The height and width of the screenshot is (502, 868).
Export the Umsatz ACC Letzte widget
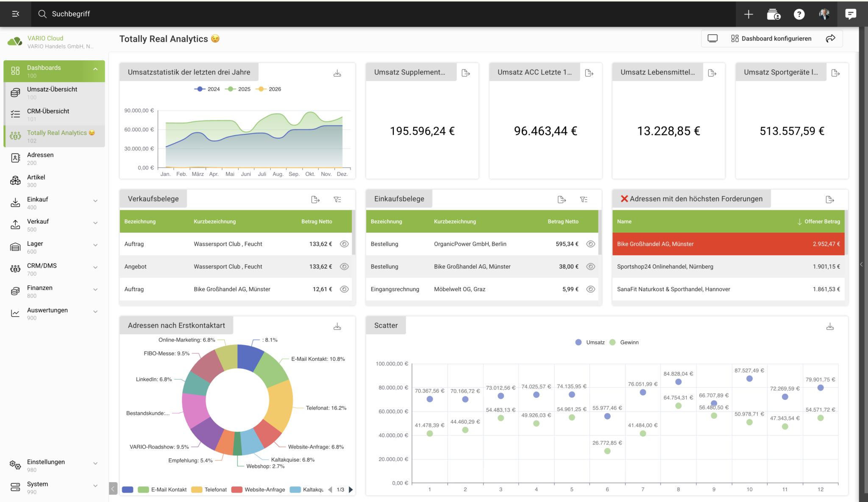[589, 73]
